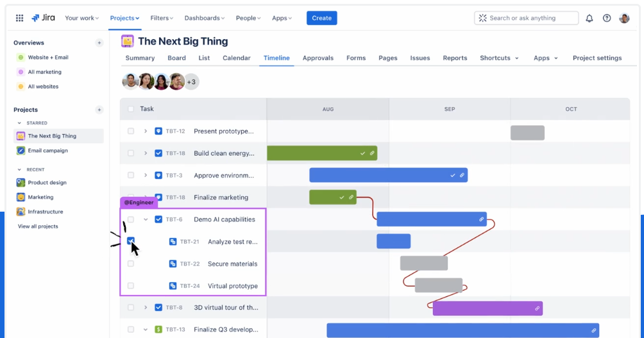Expand the TBT-8 3D virtual tour row

tap(146, 307)
